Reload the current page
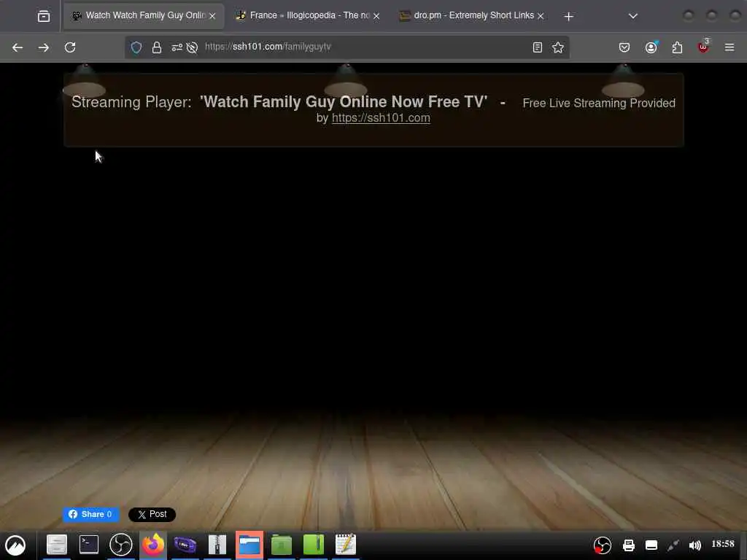747x560 pixels. tap(70, 47)
